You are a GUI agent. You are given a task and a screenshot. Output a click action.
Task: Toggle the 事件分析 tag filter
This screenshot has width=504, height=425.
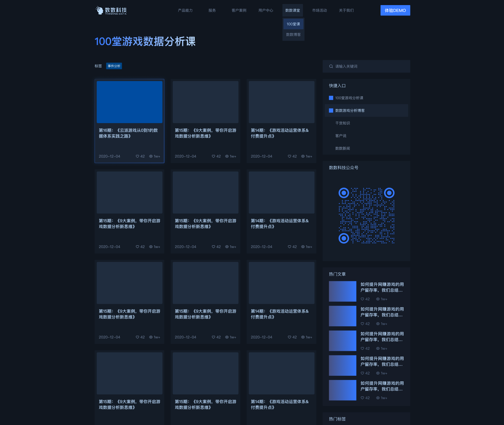(114, 66)
